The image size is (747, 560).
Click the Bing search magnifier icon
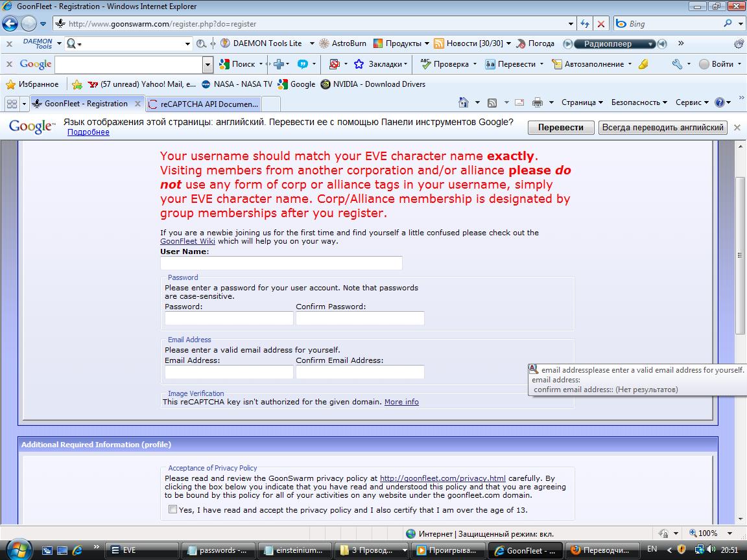click(x=728, y=23)
